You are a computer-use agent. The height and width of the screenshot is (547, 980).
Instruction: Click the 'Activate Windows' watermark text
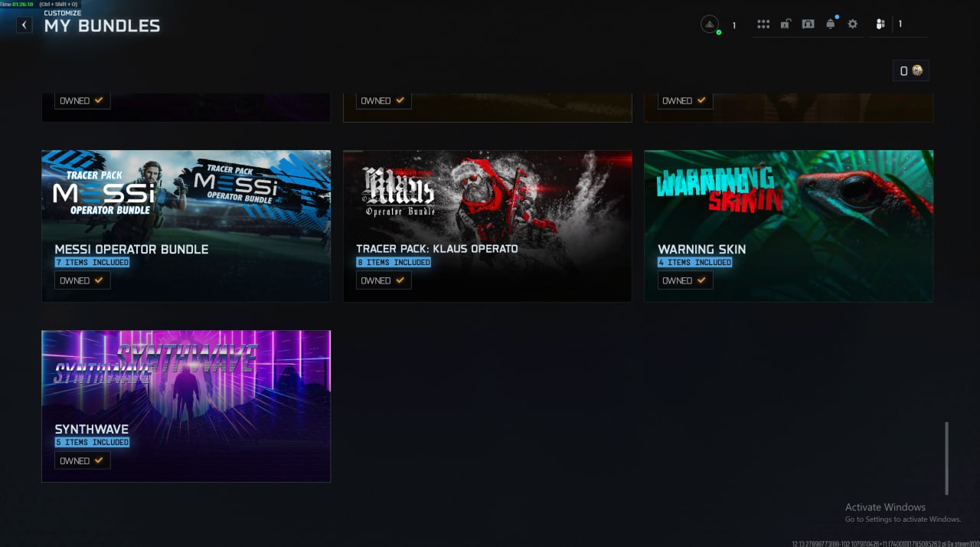pyautogui.click(x=885, y=507)
